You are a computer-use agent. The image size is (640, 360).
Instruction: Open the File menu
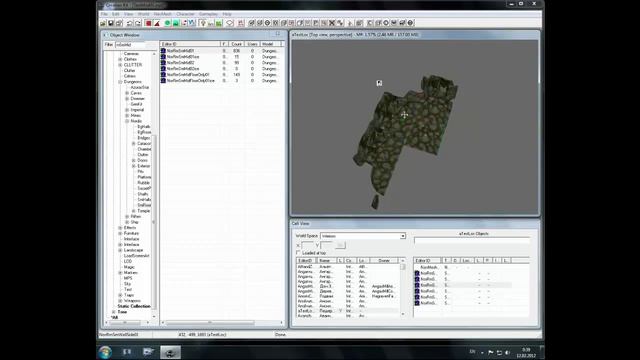click(x=104, y=14)
